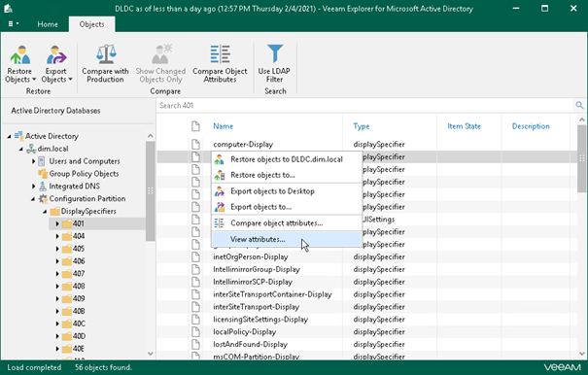Expand the 404 folder node
This screenshot has width=588, height=375.
[x=57, y=236]
